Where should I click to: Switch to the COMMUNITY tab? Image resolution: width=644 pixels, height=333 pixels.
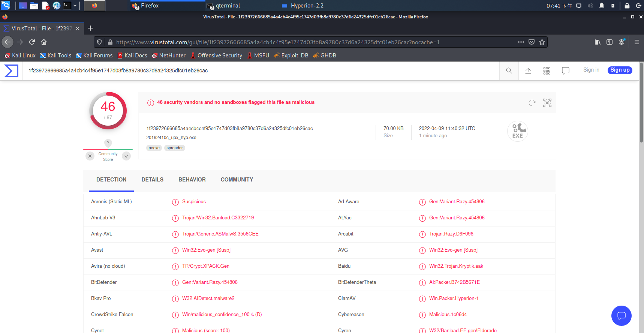(x=237, y=180)
